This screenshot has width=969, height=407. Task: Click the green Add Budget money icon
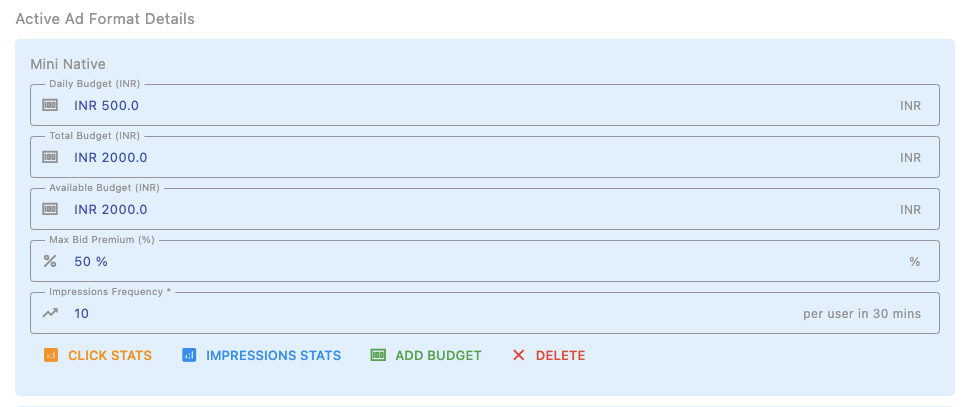tap(378, 355)
